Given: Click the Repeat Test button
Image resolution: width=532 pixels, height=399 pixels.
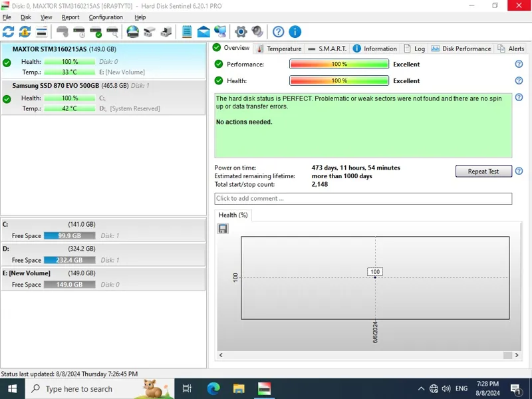Looking at the screenshot, I should (x=483, y=172).
